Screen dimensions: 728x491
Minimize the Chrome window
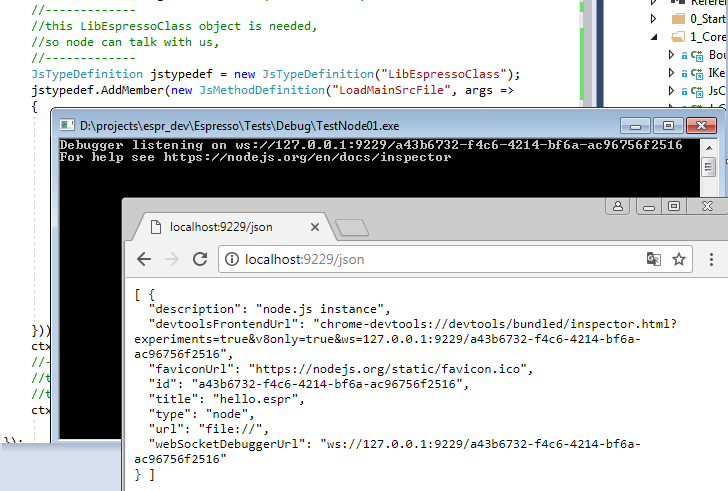click(649, 207)
